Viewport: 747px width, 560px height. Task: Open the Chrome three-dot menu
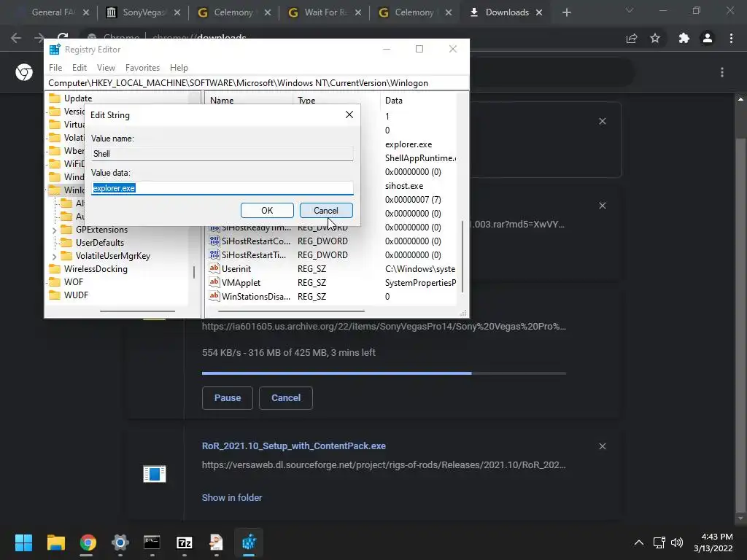coord(731,38)
